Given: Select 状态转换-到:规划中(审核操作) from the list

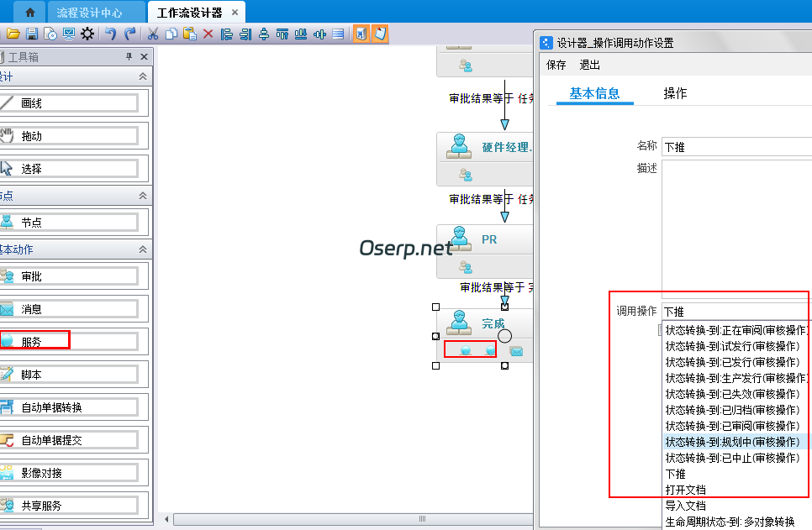Looking at the screenshot, I should [732, 441].
